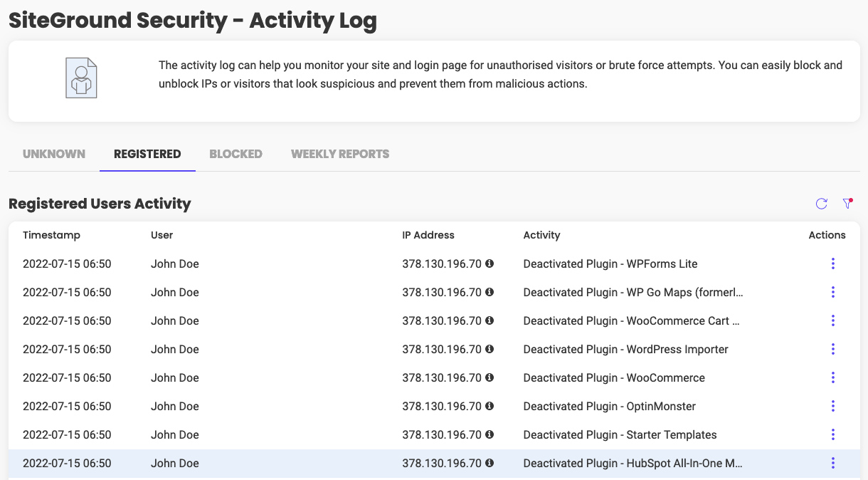Click 'Deactivated Plugin - HubSpot All-In-One' activity text
Image resolution: width=868 pixels, height=480 pixels.
point(633,463)
